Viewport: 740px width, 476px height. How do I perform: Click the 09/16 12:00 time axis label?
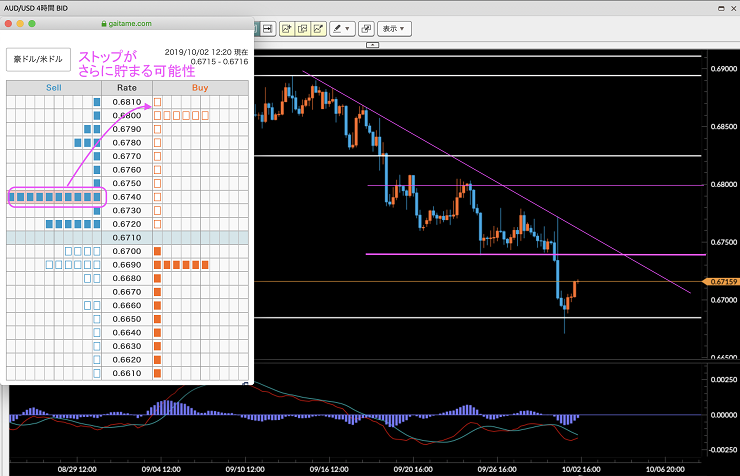[x=329, y=469]
